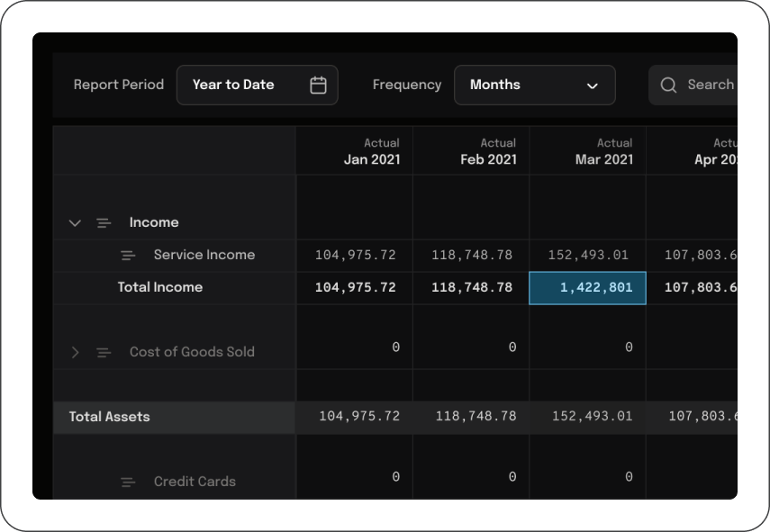
Task: Select the Total Assets row label
Action: (x=110, y=418)
